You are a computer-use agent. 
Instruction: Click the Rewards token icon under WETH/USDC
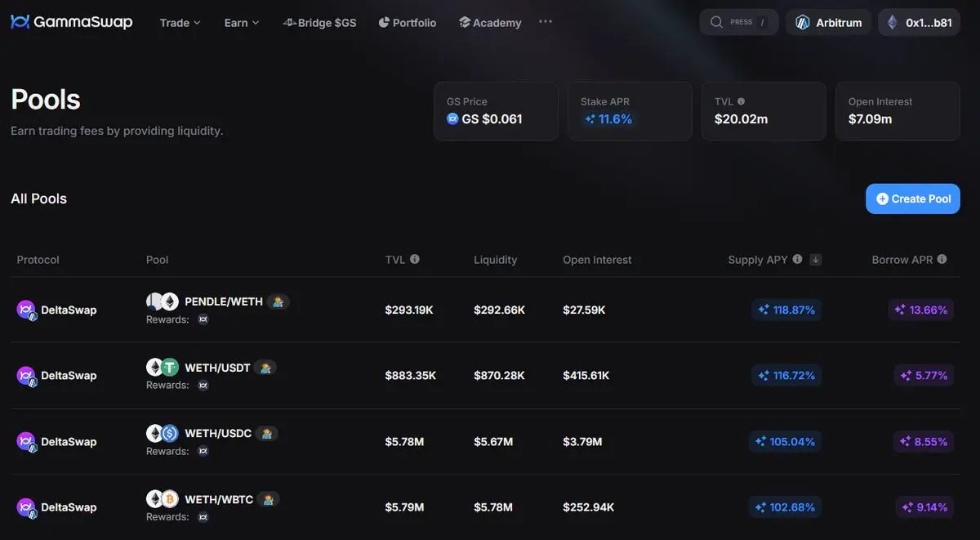203,451
